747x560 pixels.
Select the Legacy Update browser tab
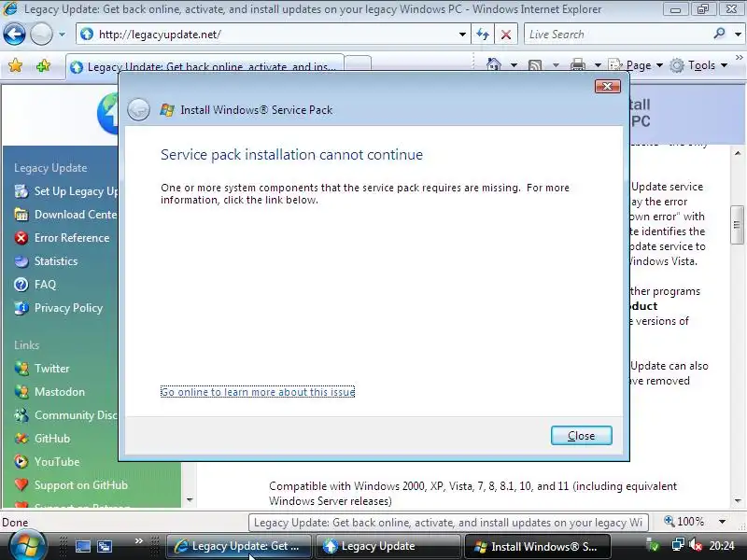(x=204, y=66)
